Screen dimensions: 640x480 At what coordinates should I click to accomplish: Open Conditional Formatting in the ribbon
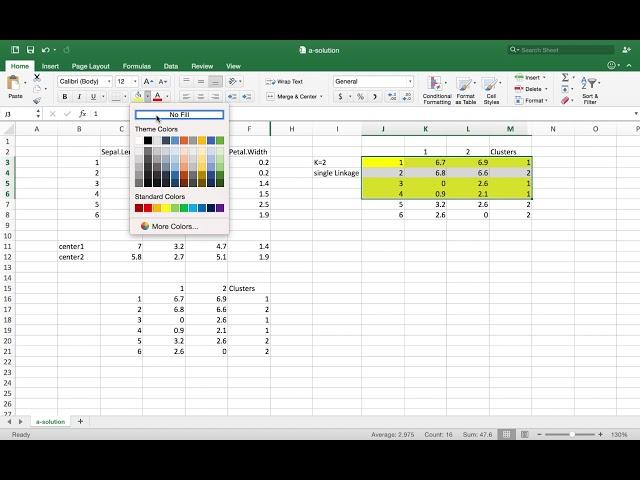pos(437,88)
